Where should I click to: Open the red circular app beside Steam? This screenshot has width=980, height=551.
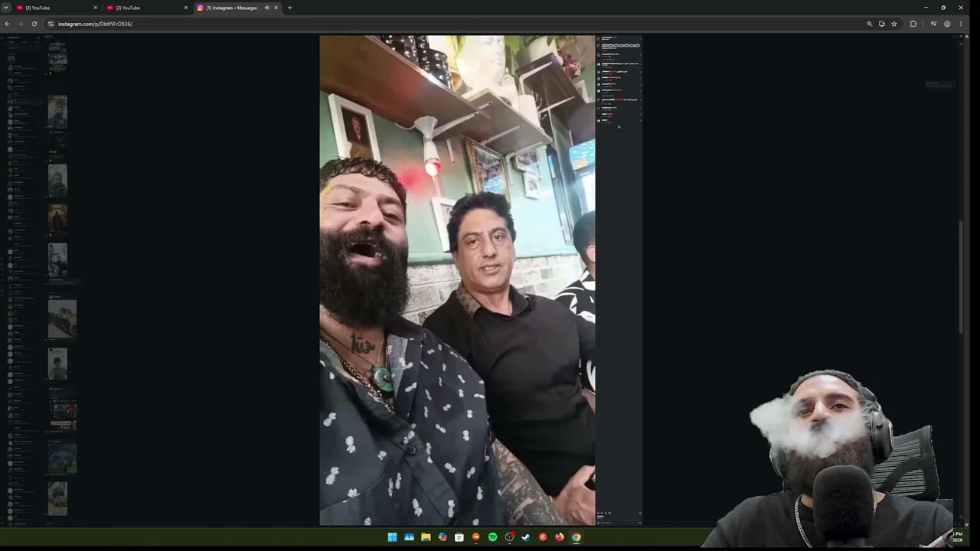543,537
